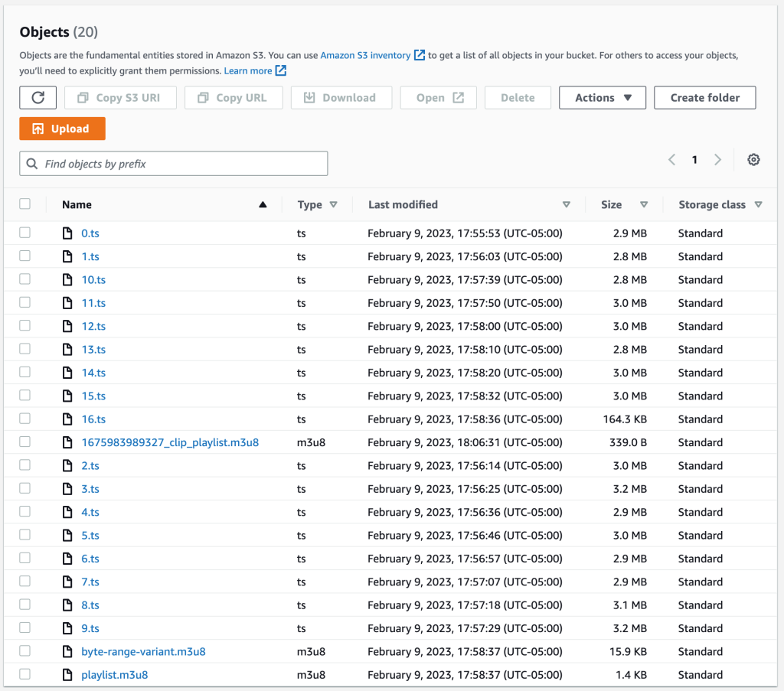Click the external link icon after Learn more
Screen dimensions: 784x691
tap(281, 70)
